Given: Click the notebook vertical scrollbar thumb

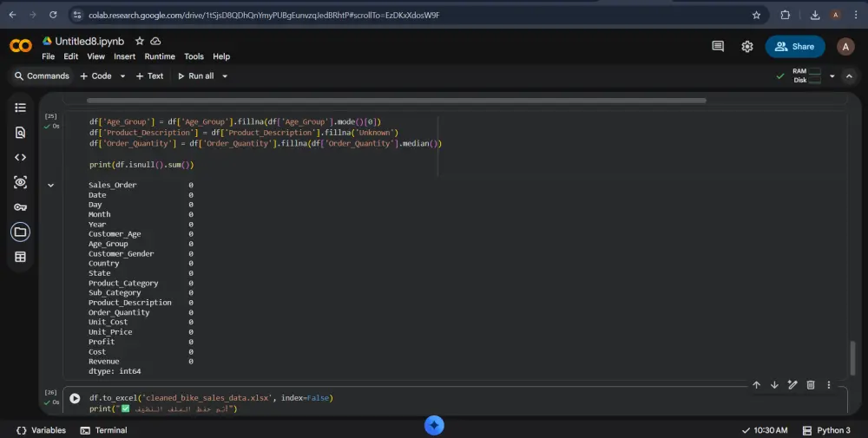Looking at the screenshot, I should coord(852,358).
